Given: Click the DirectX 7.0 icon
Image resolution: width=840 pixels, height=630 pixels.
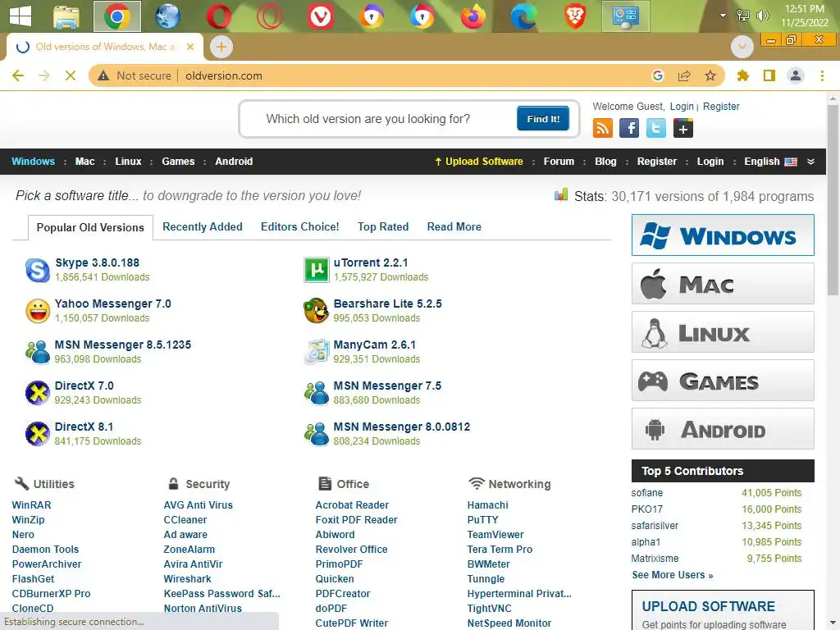Looking at the screenshot, I should [x=38, y=393].
